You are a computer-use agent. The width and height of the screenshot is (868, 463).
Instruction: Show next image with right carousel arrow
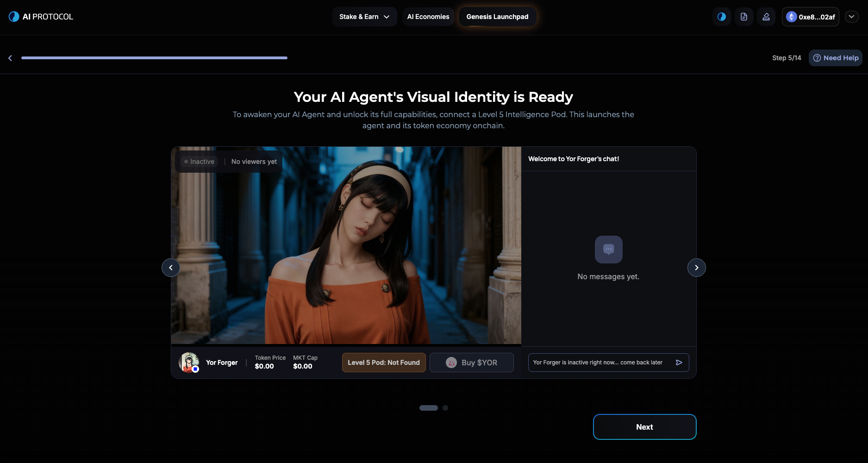click(x=696, y=268)
